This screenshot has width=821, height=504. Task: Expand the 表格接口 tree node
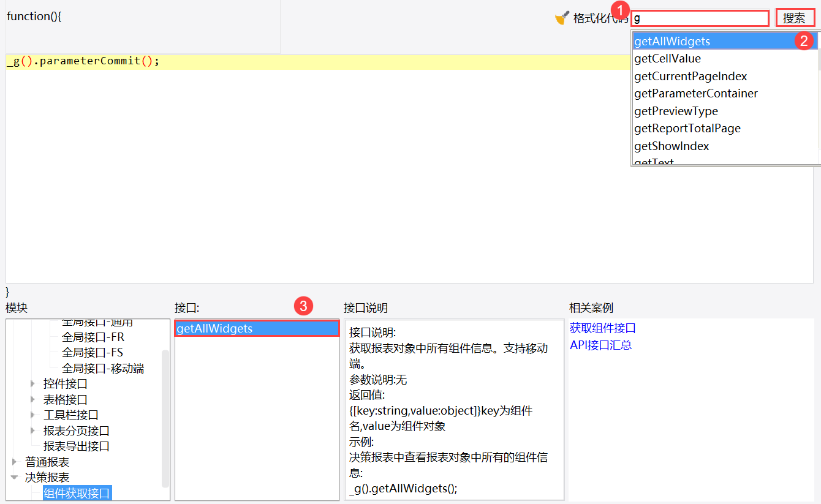(x=32, y=399)
